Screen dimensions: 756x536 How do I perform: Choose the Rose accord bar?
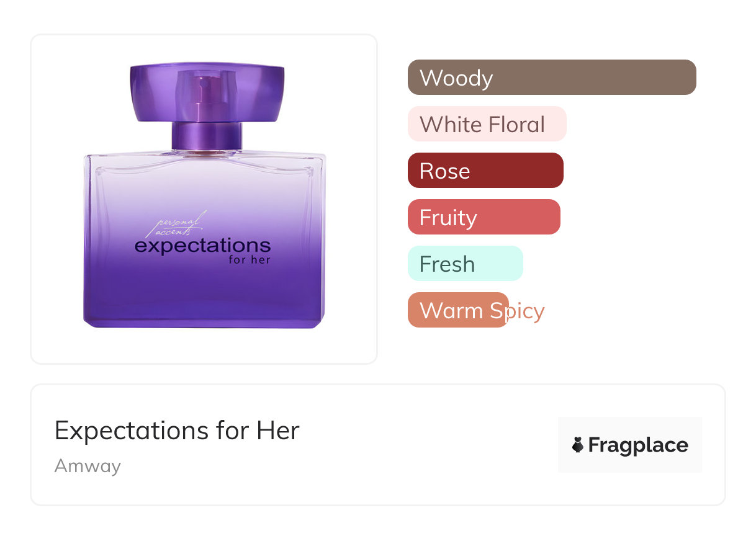click(x=485, y=171)
